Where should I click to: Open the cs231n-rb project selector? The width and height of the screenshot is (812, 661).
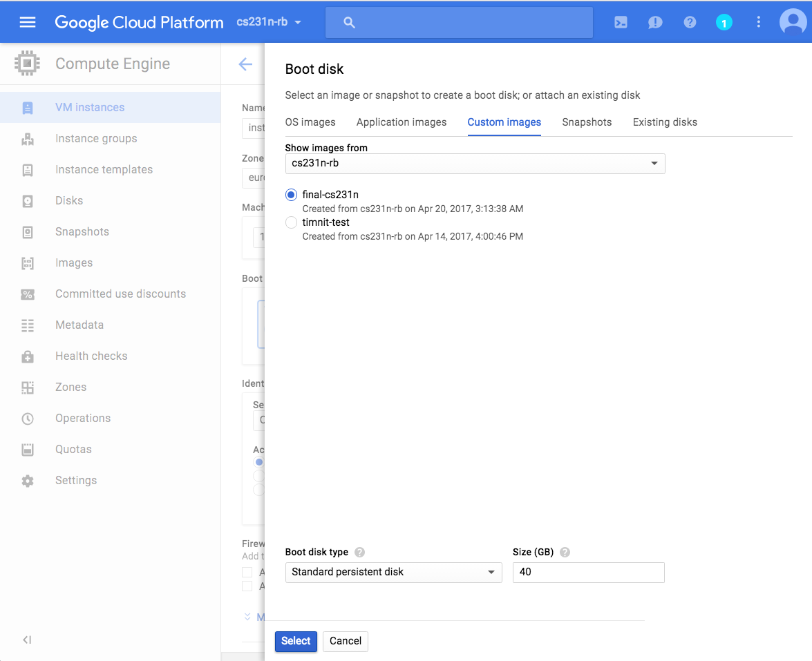pos(269,22)
